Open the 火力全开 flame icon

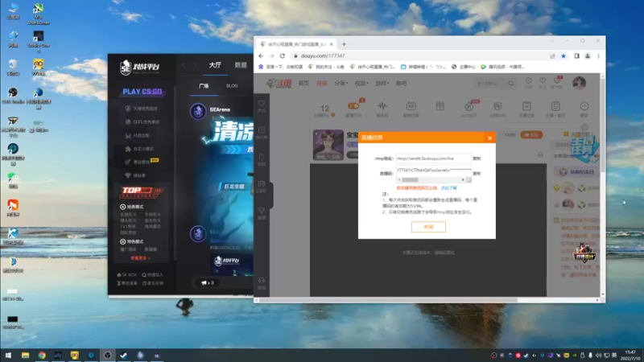click(x=469, y=109)
